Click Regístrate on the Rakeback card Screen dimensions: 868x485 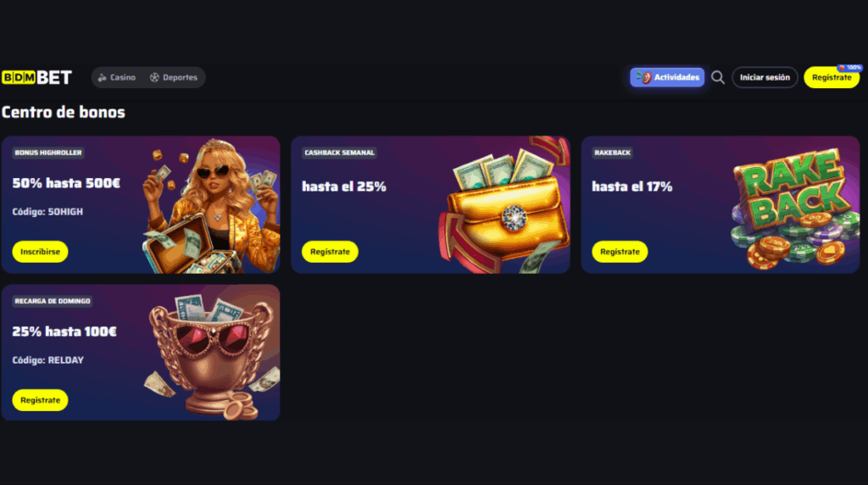pos(620,251)
